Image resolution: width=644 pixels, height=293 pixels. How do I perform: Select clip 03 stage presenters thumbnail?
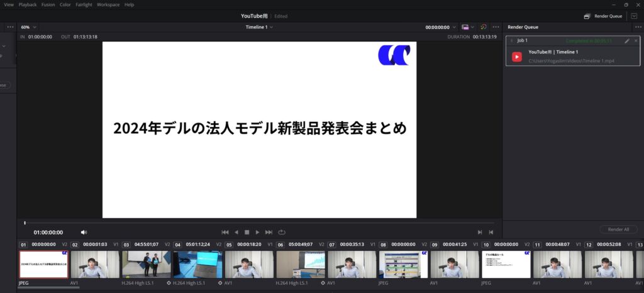coord(146,264)
